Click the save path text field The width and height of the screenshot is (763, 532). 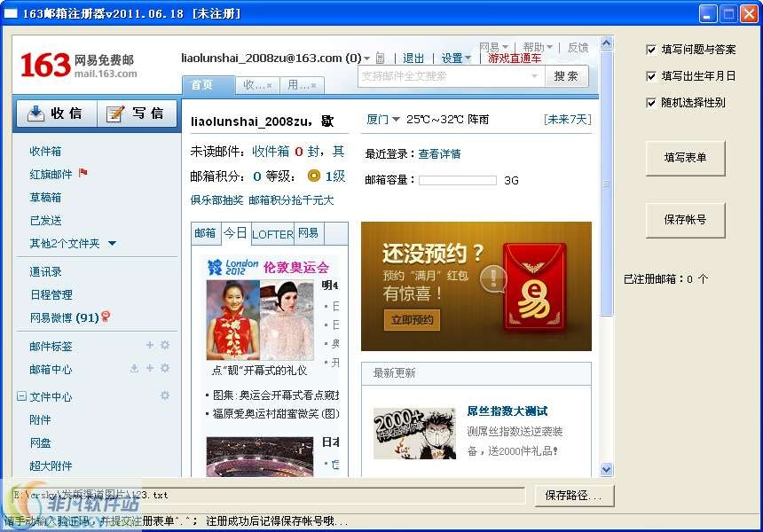point(269,495)
